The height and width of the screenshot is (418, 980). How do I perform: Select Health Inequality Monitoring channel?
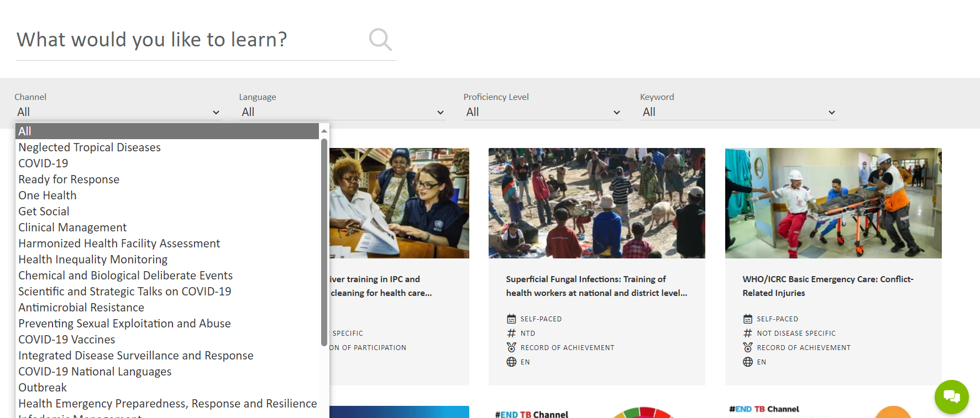(167, 260)
